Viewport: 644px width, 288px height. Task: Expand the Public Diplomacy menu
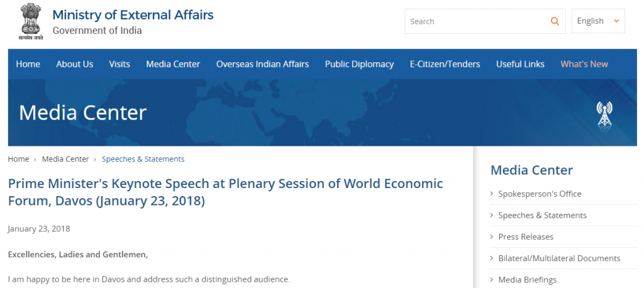click(359, 64)
